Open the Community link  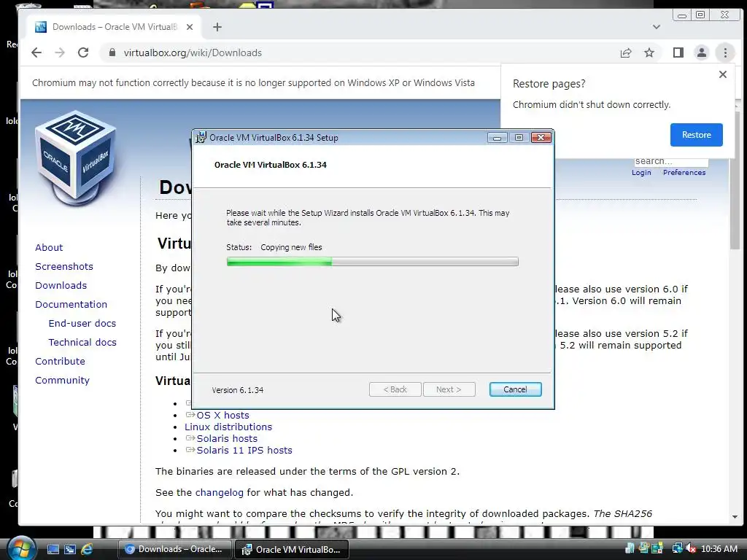click(x=62, y=381)
